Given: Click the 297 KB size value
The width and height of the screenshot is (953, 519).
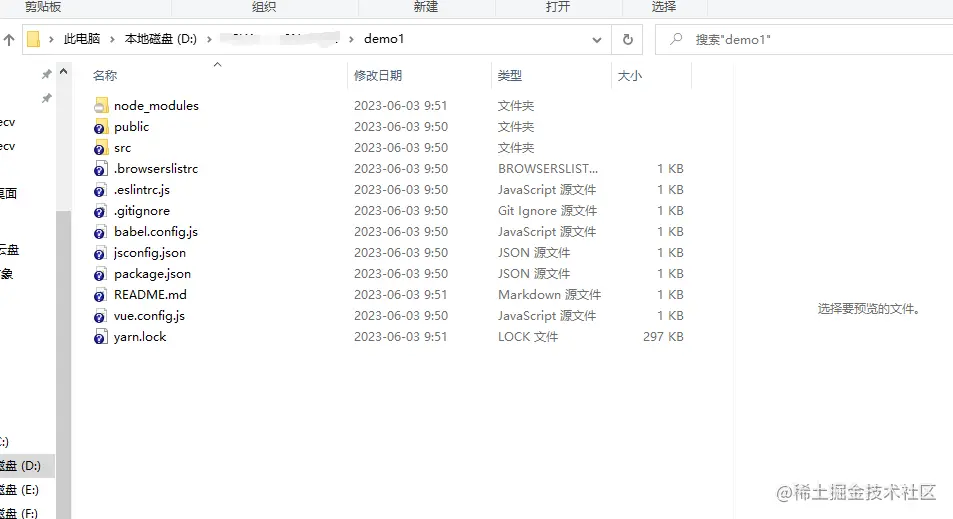Looking at the screenshot, I should [663, 337].
